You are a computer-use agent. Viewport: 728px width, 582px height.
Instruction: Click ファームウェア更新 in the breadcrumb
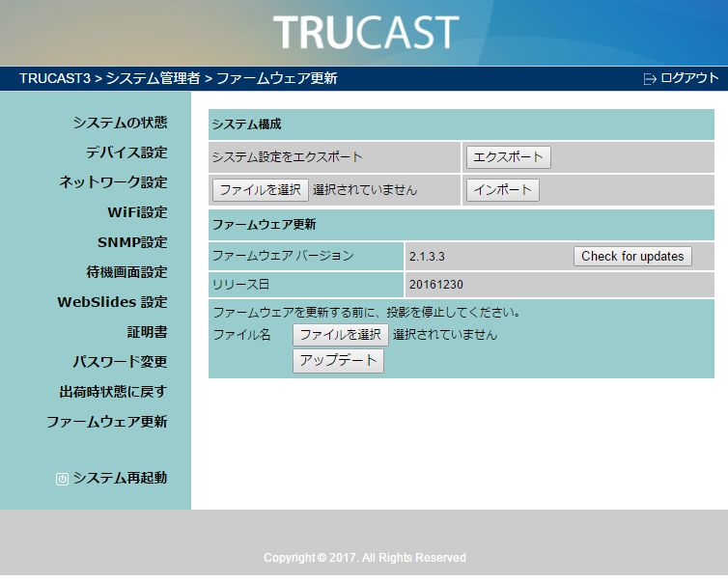(277, 78)
